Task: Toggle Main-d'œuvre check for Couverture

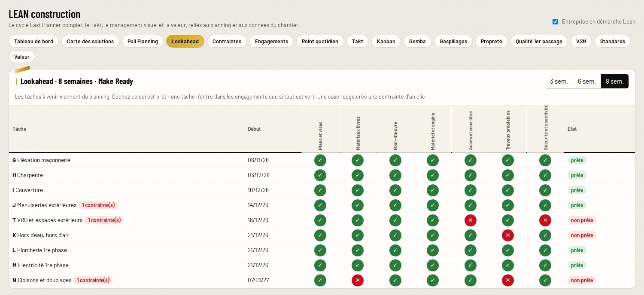Action: pyautogui.click(x=395, y=190)
